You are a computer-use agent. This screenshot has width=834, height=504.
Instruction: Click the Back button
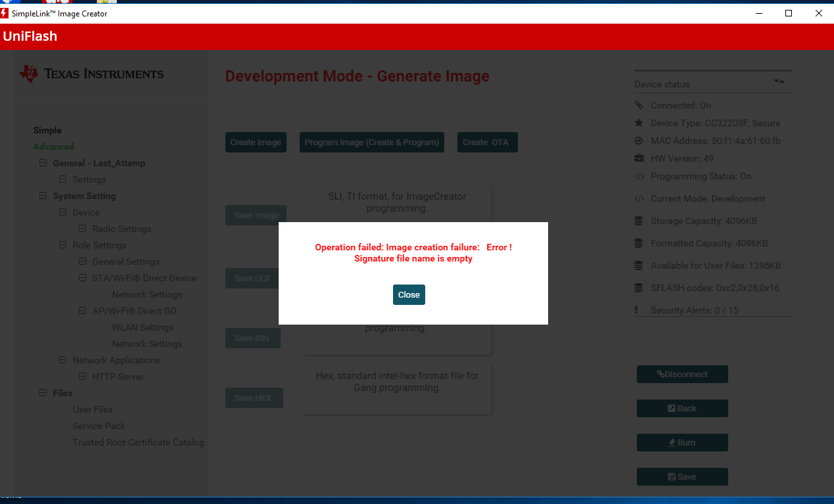[682, 408]
